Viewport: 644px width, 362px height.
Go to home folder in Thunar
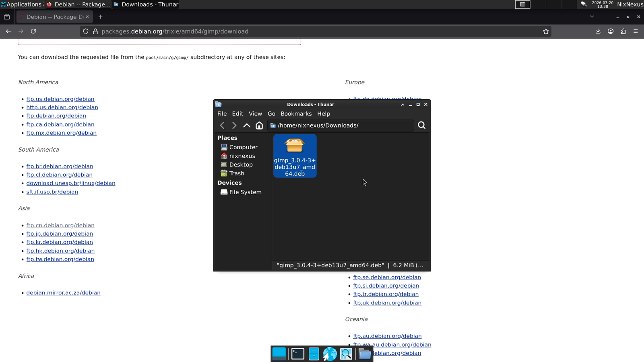click(259, 125)
